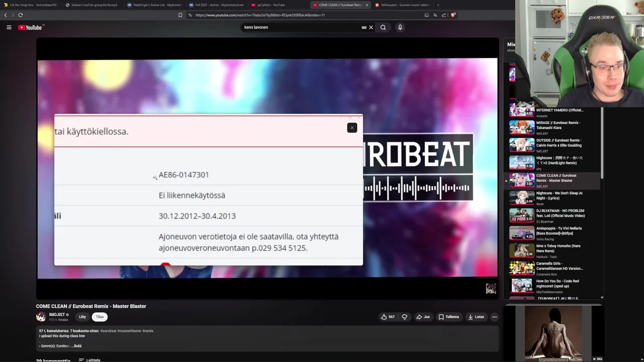Play Amispoppia Tu Vivi Nellaria video
The width and height of the screenshot is (644, 362).
click(x=553, y=233)
